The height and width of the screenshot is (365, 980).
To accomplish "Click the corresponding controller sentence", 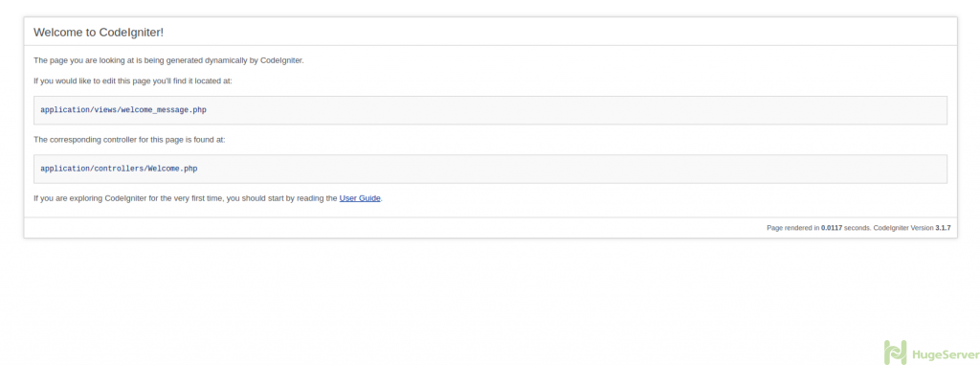I will tap(129, 140).
